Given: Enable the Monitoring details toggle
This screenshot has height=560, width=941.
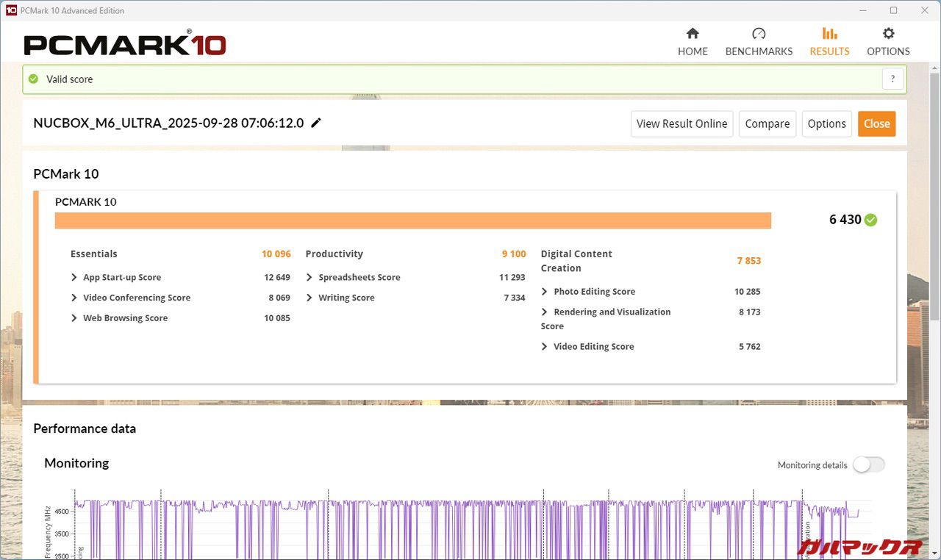Looking at the screenshot, I should tap(868, 464).
